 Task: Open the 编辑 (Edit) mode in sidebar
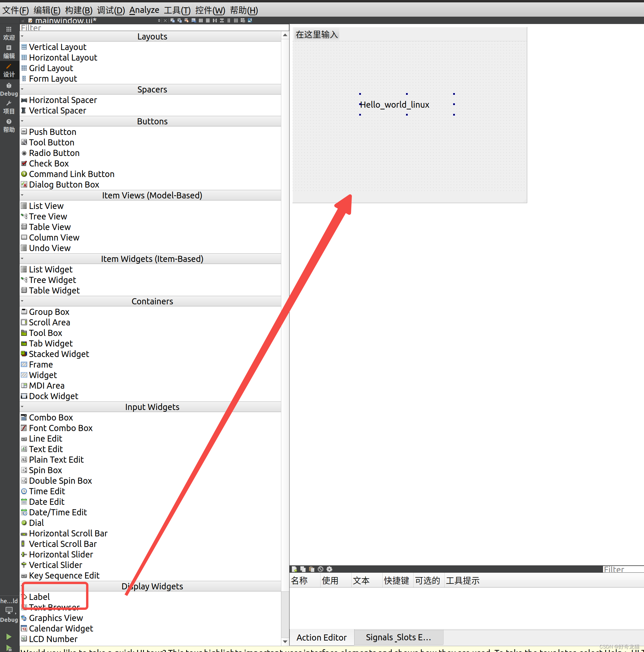tap(9, 52)
